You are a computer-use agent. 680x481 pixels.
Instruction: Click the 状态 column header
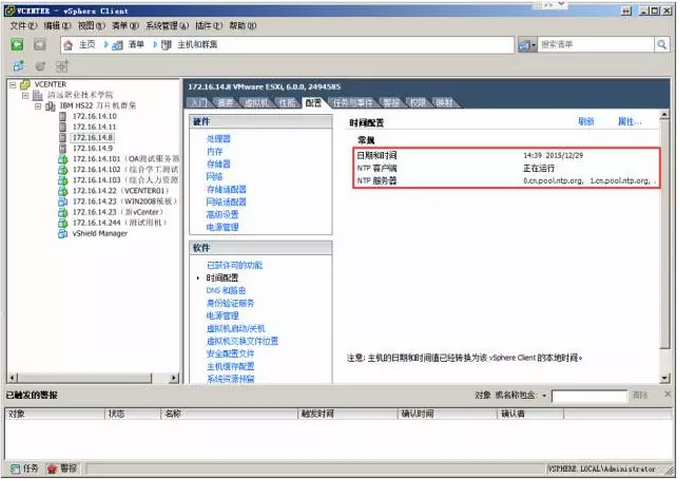[132, 414]
